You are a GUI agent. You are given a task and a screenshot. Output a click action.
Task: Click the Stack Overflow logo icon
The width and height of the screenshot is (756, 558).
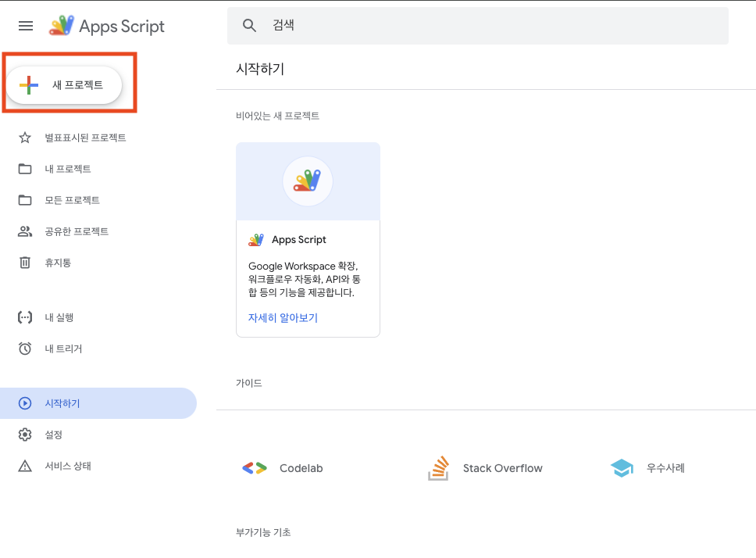pos(438,468)
